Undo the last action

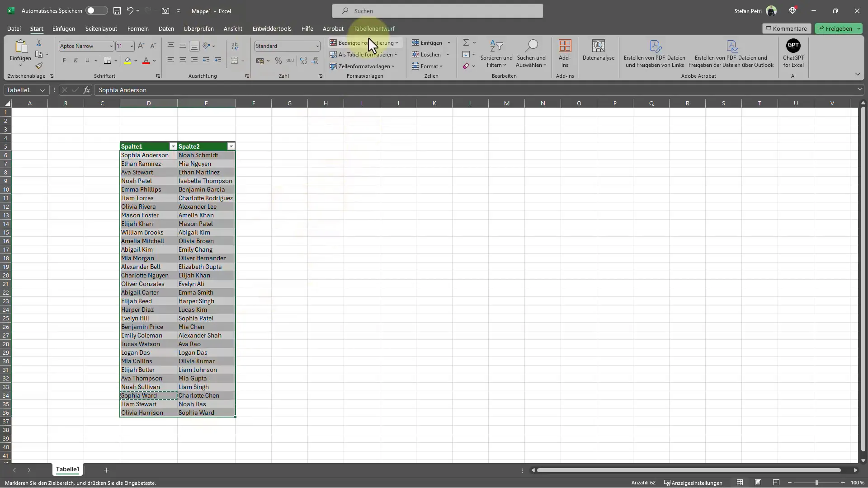click(130, 11)
